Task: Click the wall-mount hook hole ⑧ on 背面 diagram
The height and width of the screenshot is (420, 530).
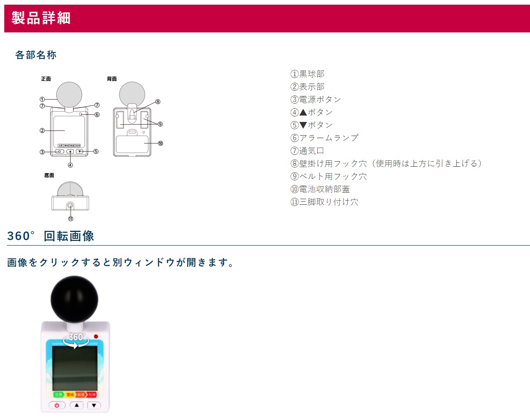Action: 132,112
